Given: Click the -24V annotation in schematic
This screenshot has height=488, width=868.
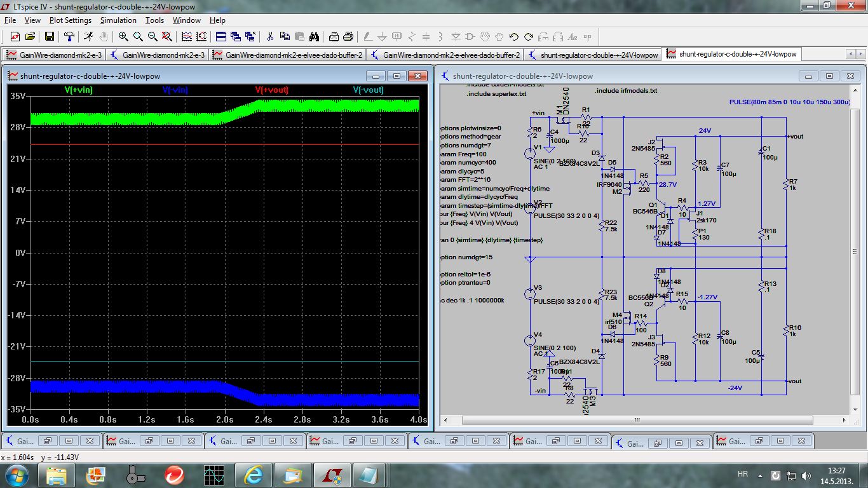Looking at the screenshot, I should (x=735, y=388).
